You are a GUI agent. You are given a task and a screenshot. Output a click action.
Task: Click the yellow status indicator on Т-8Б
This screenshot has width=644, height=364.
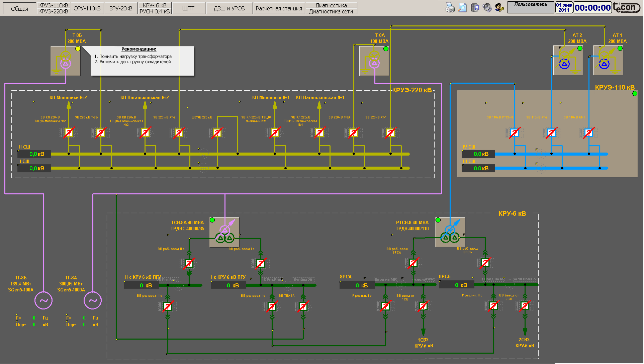[78, 49]
